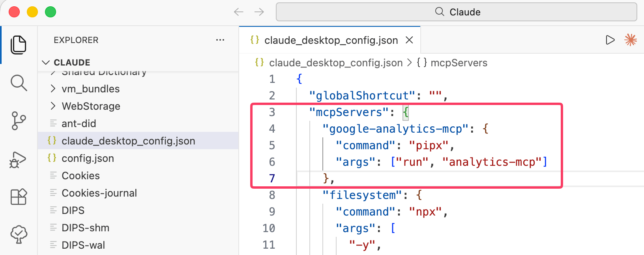Click the "npx" string value

click(x=425, y=212)
